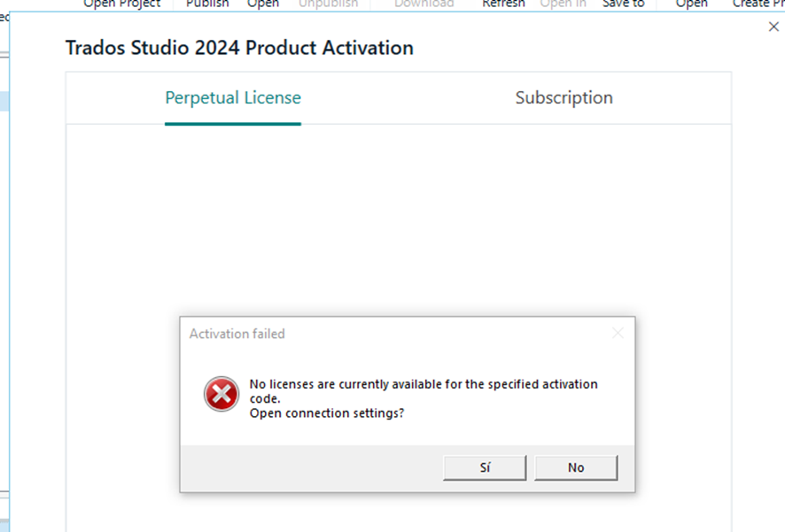The height and width of the screenshot is (532, 785).
Task: Click the Publish toolbar command
Action: click(206, 4)
